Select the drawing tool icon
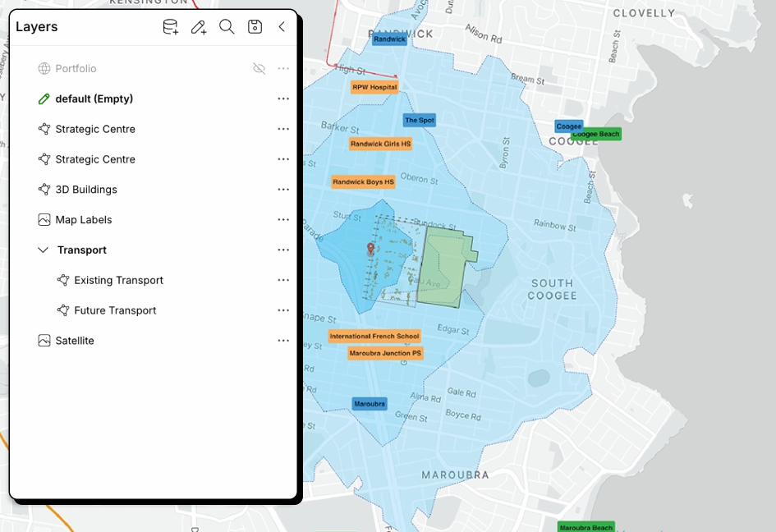Viewport: 776px width, 532px height. (198, 26)
